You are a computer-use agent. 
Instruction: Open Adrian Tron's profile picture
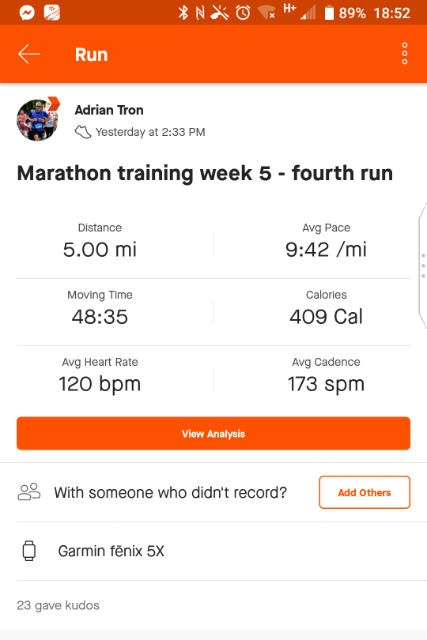pyautogui.click(x=37, y=120)
